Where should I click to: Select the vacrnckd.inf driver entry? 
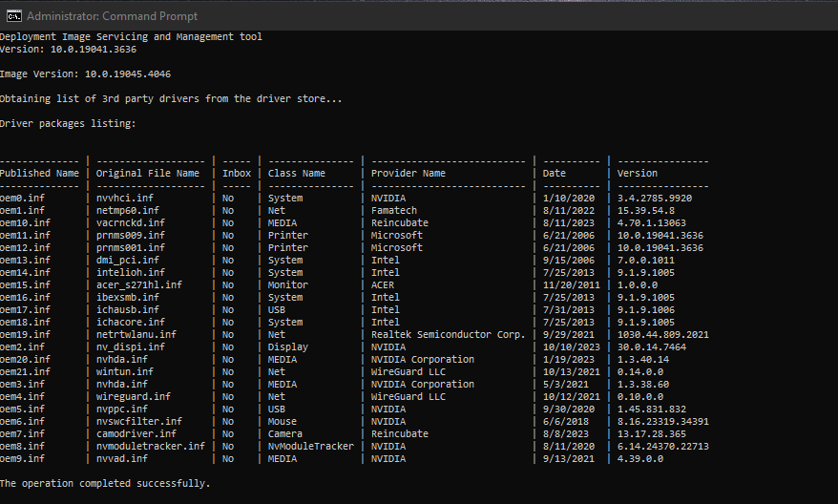131,223
